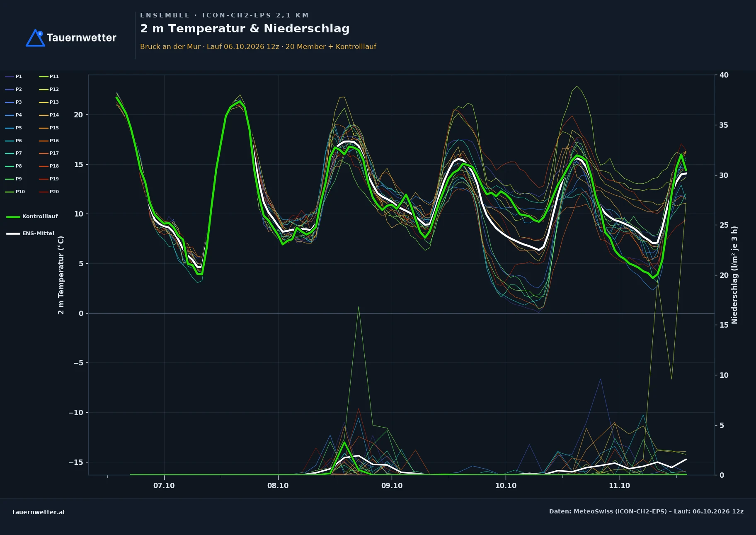
Task: Click the 10.10 date axis label
Action: tap(506, 486)
